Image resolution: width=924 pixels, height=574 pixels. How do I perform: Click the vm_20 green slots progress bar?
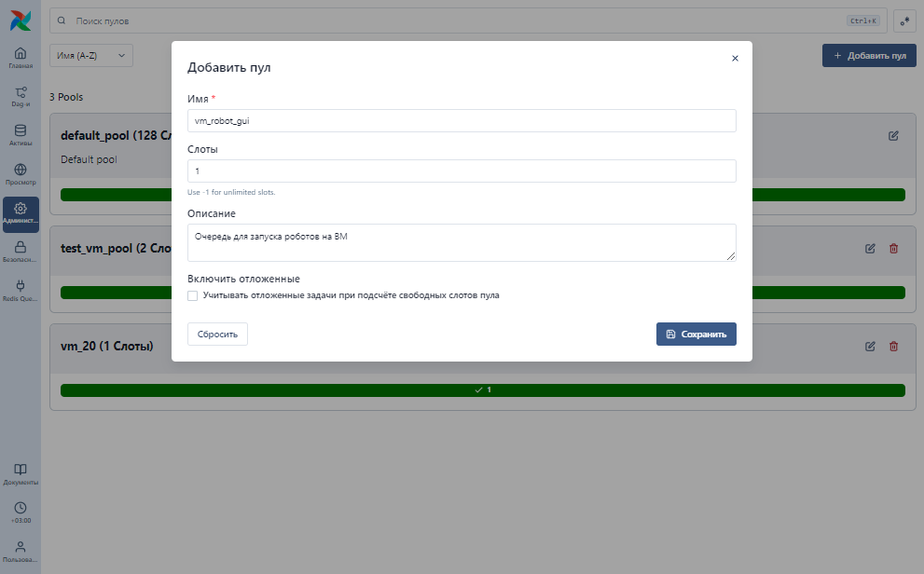point(483,389)
